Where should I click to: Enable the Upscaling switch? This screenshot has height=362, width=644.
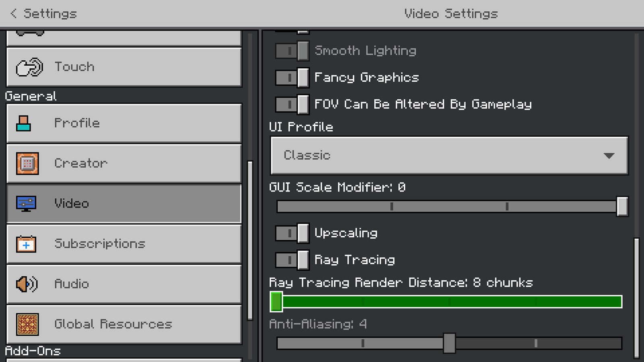(292, 233)
